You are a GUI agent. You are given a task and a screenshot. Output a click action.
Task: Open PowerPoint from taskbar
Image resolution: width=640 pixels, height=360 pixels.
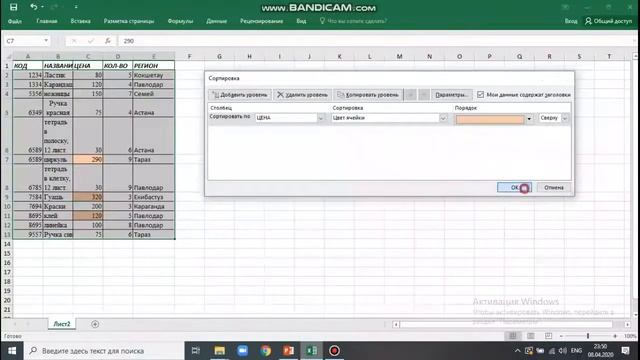coord(289,351)
